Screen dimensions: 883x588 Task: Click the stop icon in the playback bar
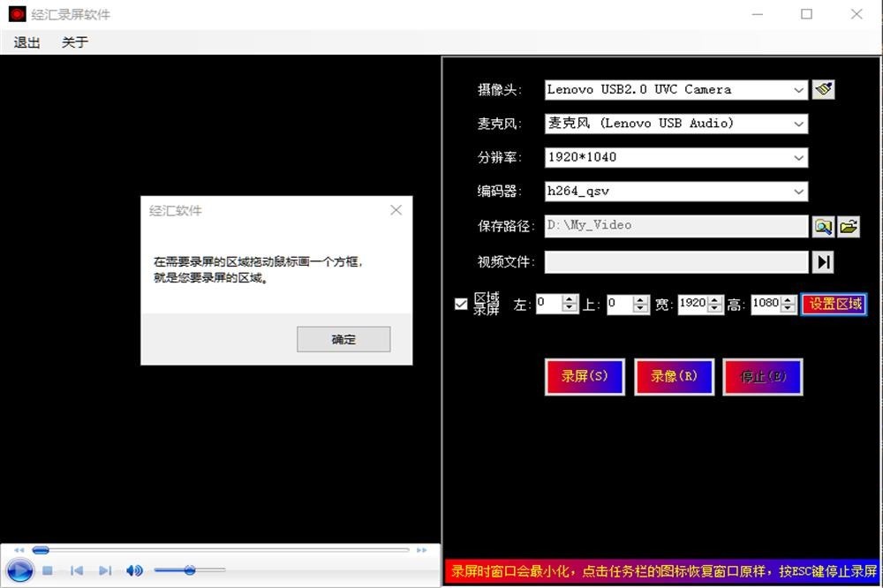click(x=49, y=570)
